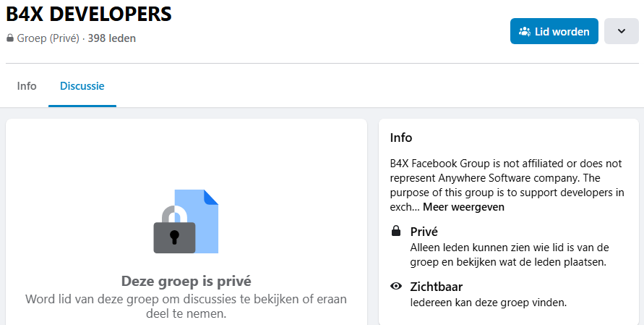
Task: Click the Deze groep is privé heading
Action: 186,281
